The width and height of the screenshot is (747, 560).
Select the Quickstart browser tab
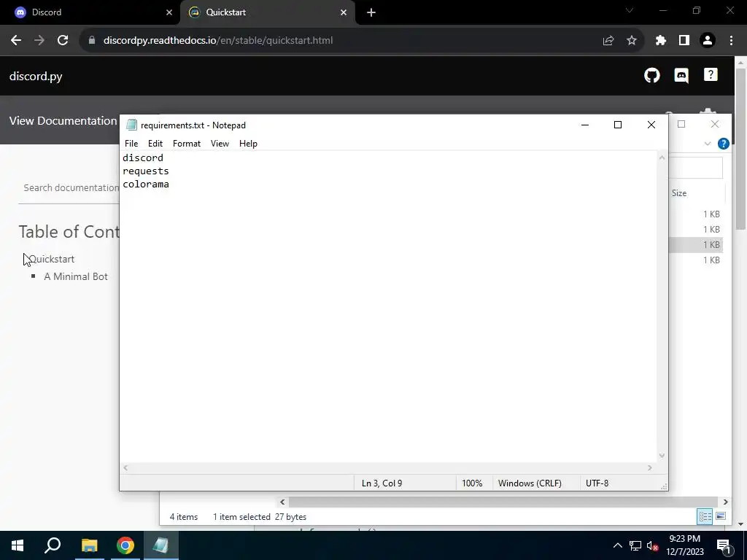pyautogui.click(x=267, y=12)
